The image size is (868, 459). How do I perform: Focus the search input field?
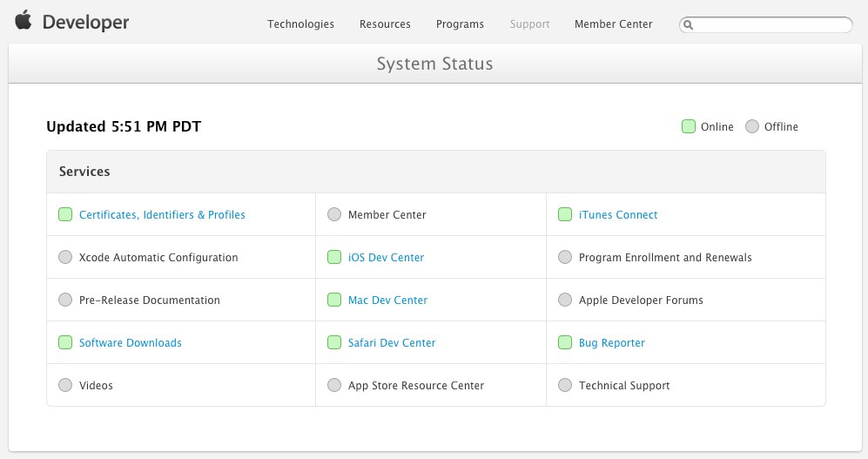click(771, 25)
